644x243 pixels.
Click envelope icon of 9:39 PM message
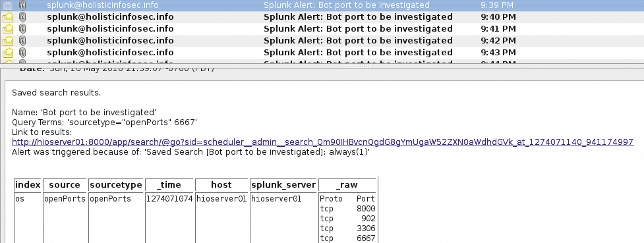point(8,5)
